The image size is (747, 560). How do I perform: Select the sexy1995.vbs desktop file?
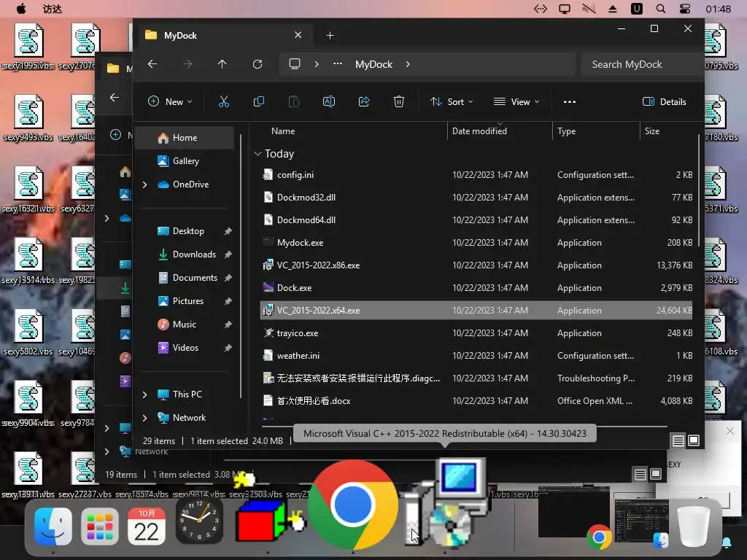point(28,47)
